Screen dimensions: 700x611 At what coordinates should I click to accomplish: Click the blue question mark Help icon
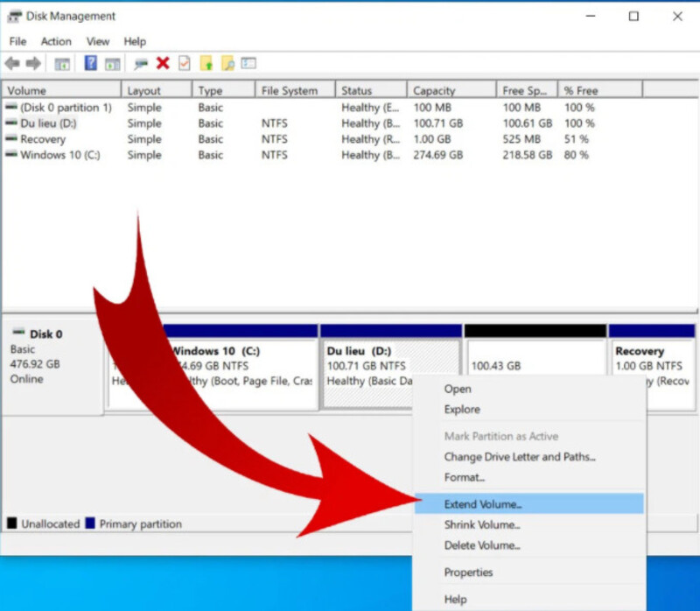[91, 63]
